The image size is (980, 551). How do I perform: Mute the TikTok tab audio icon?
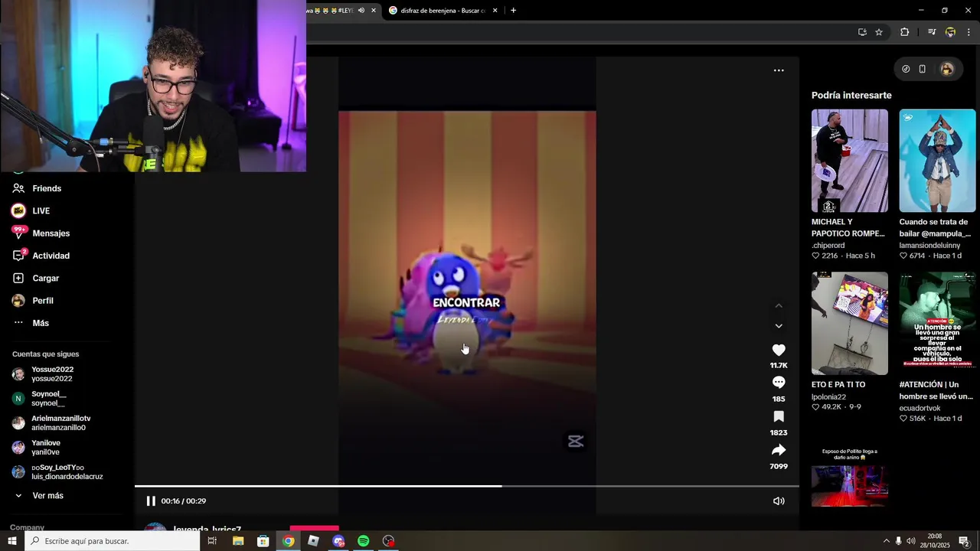point(361,11)
